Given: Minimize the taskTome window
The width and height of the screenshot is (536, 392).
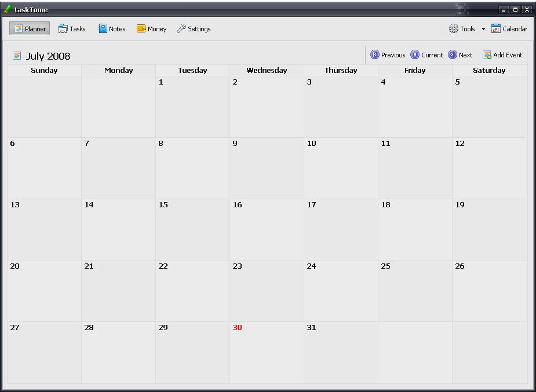Looking at the screenshot, I should pyautogui.click(x=504, y=10).
